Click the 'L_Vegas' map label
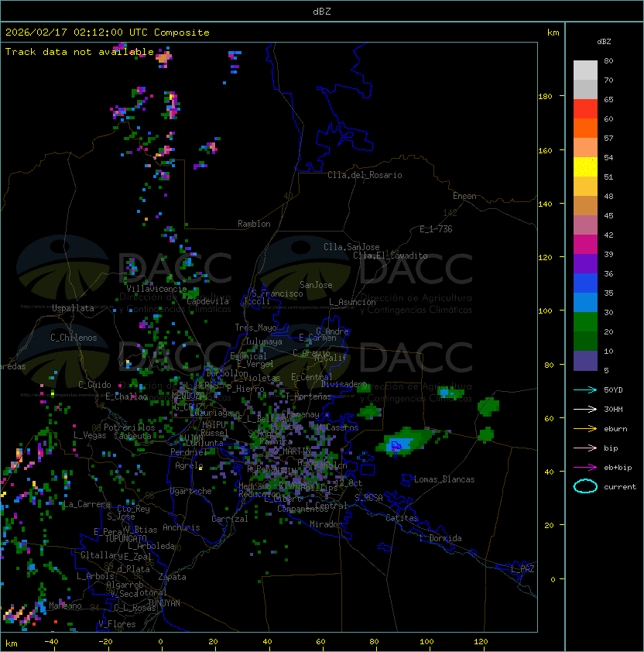644x652 pixels. click(90, 435)
